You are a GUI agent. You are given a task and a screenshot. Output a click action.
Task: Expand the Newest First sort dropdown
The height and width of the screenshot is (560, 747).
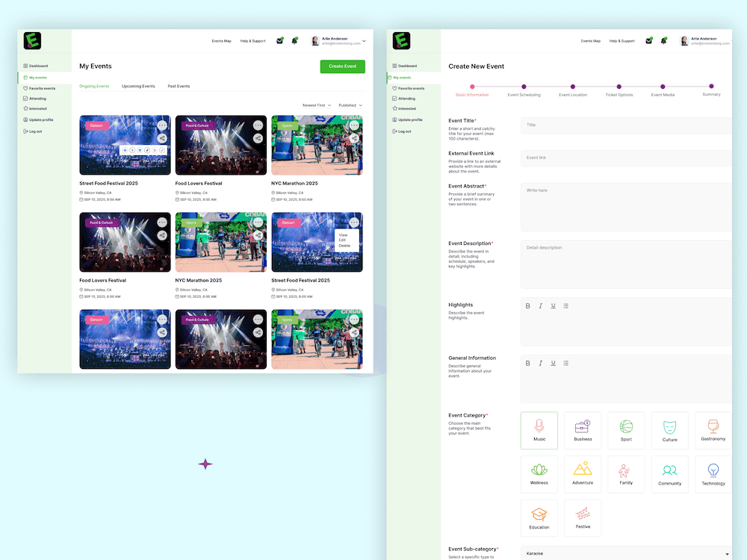click(x=317, y=105)
